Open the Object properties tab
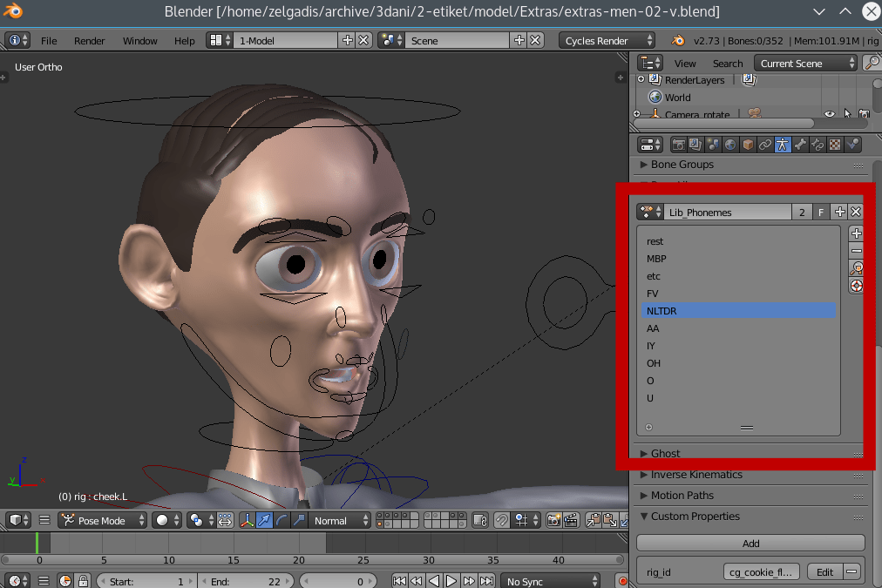 [749, 144]
